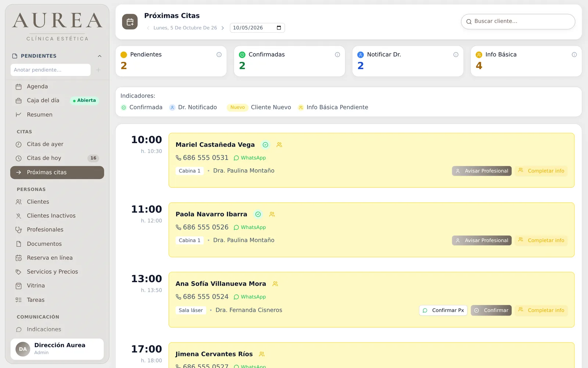This screenshot has height=368, width=588.
Task: Click Confirmar button for Ana Sofía
Action: pos(491,310)
